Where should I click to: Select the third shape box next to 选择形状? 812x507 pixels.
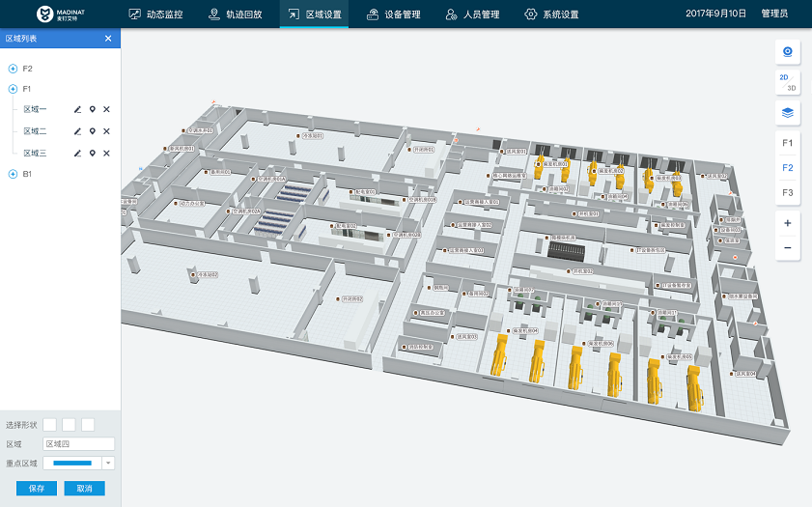click(88, 425)
